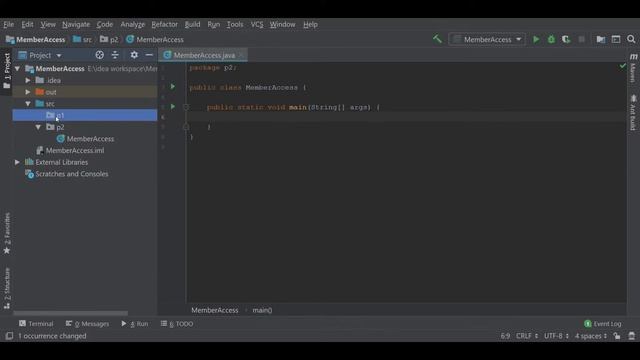
Task: Open the Event Log
Action: [602, 324]
